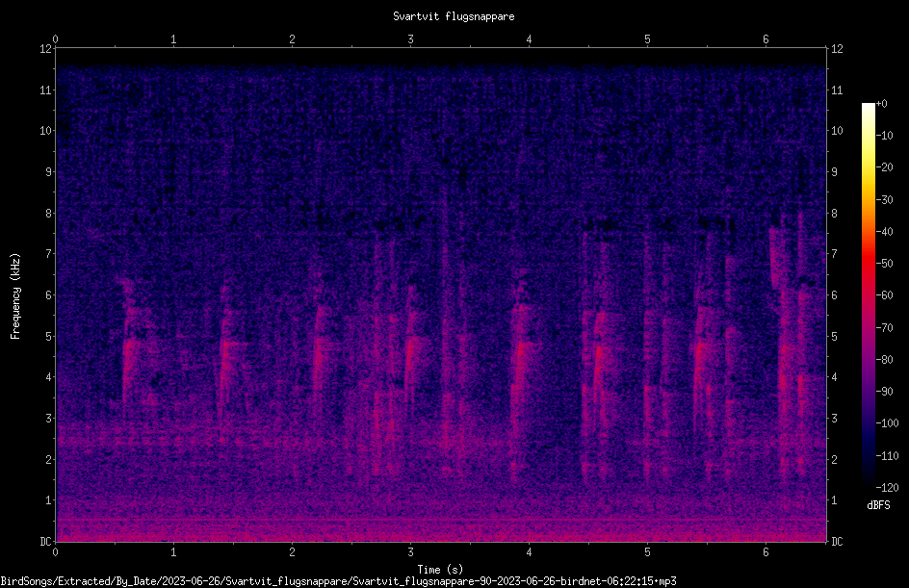This screenshot has height=588, width=909.
Task: Click the "Frequency (kHz)" axis label
Action: coord(15,296)
